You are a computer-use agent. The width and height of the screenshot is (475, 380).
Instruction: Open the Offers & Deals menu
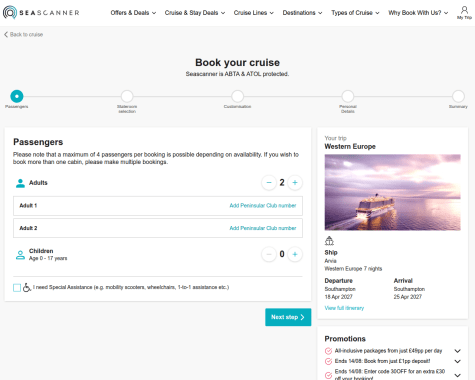[133, 13]
